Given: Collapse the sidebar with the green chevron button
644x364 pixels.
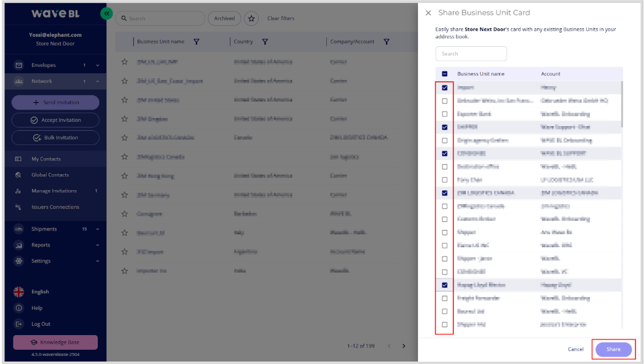Looking at the screenshot, I should coord(106,14).
